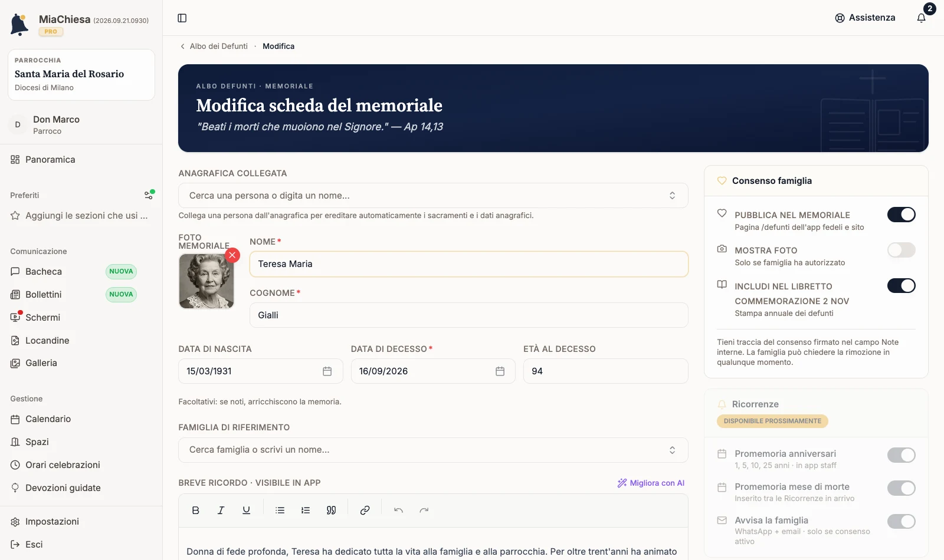Undo the last edit
Image resolution: width=944 pixels, height=560 pixels.
coord(399,510)
